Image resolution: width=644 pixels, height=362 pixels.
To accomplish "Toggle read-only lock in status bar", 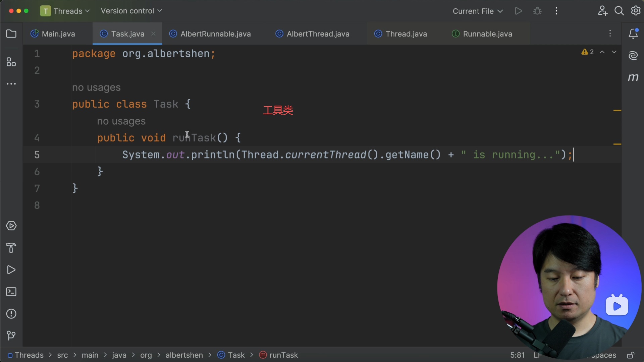I will (631, 355).
